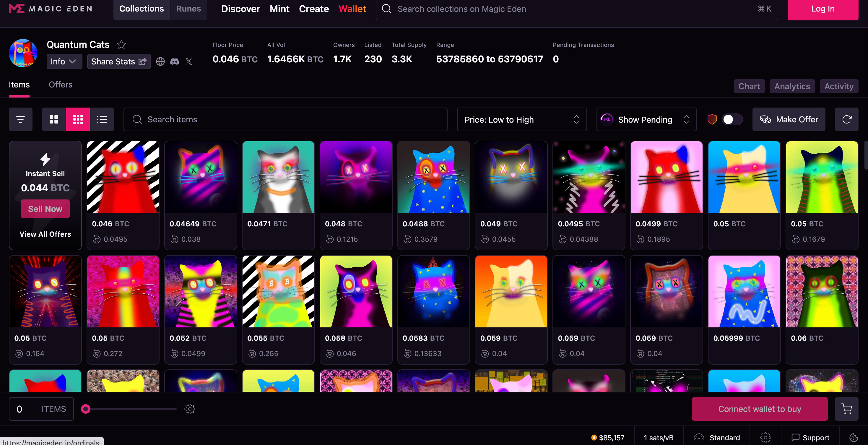Open the 0.046 BTC cat listing
The width and height of the screenshot is (868, 445).
(123, 196)
